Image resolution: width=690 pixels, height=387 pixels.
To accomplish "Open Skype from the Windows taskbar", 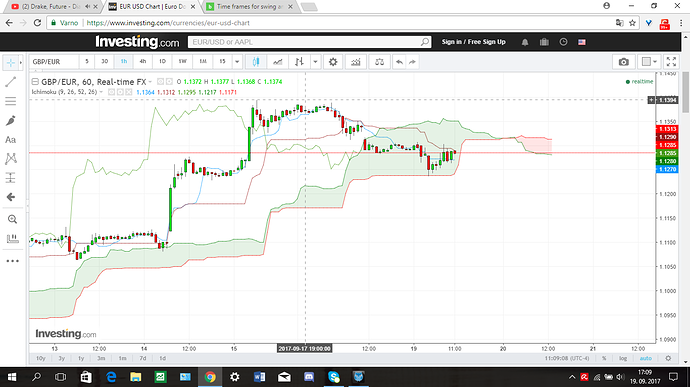I will coord(334,377).
